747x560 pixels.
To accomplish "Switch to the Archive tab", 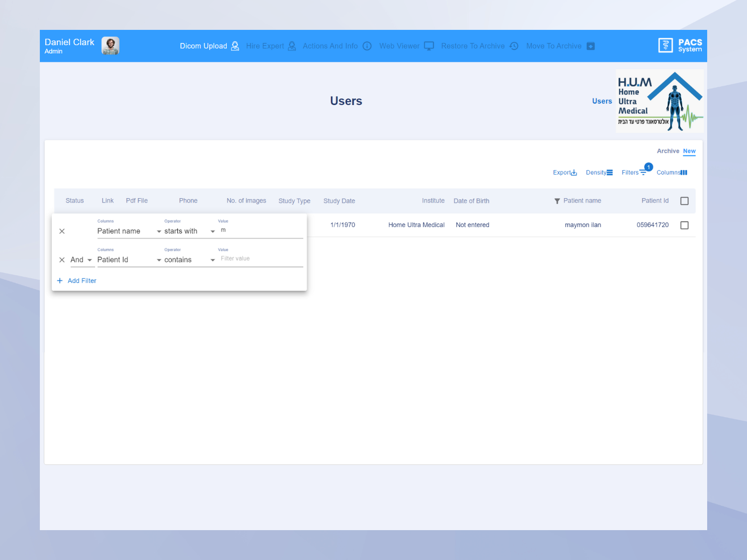I will pyautogui.click(x=668, y=151).
